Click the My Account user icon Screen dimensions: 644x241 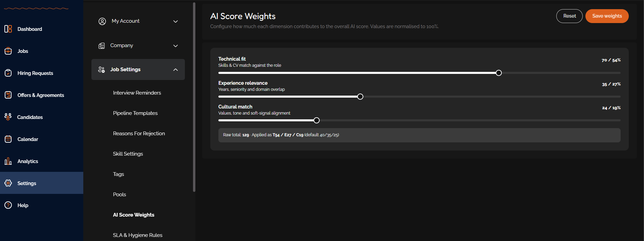click(x=102, y=21)
